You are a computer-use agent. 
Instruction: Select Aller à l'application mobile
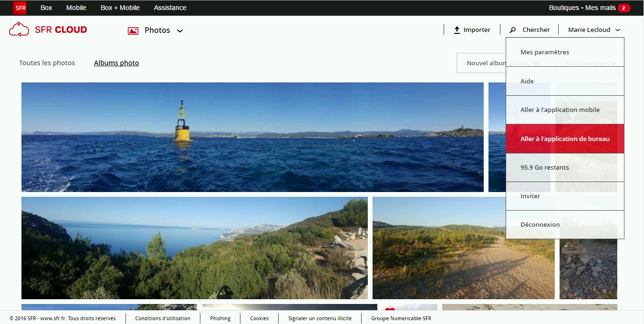pyautogui.click(x=560, y=110)
